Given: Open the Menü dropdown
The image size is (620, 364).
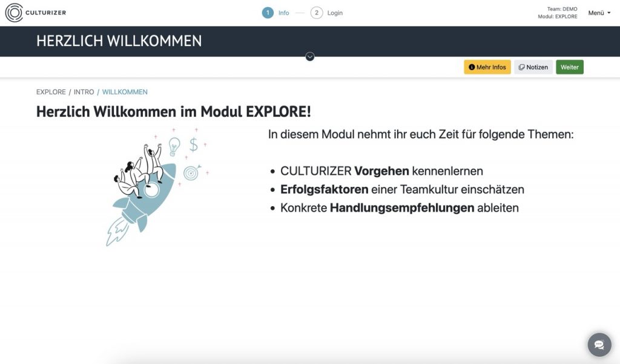Looking at the screenshot, I should point(599,13).
